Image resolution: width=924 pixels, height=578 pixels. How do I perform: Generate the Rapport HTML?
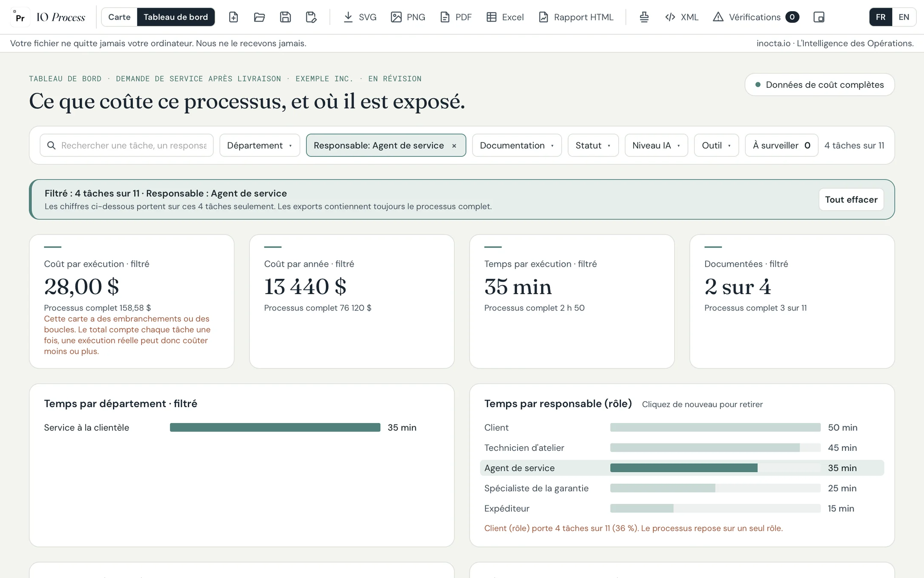(576, 17)
